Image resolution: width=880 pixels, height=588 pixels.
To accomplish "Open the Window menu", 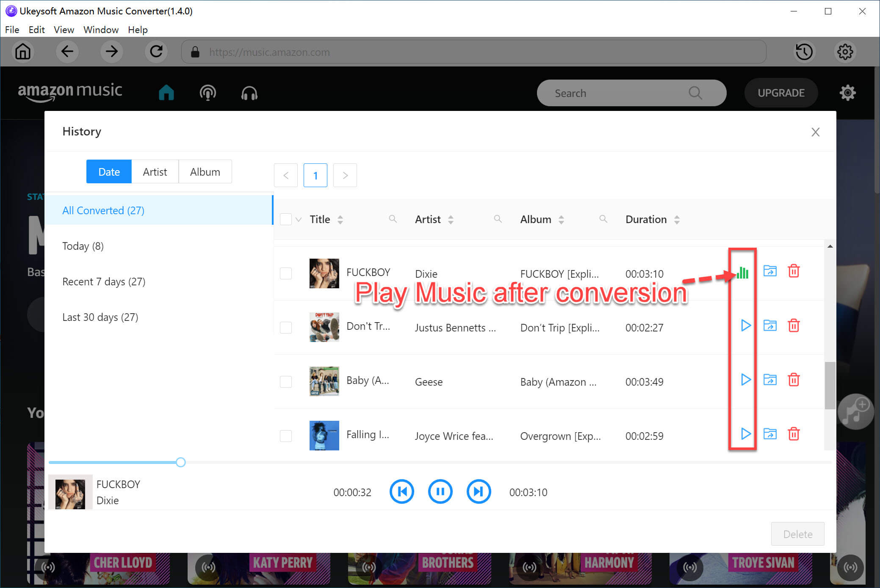I will coord(101,30).
